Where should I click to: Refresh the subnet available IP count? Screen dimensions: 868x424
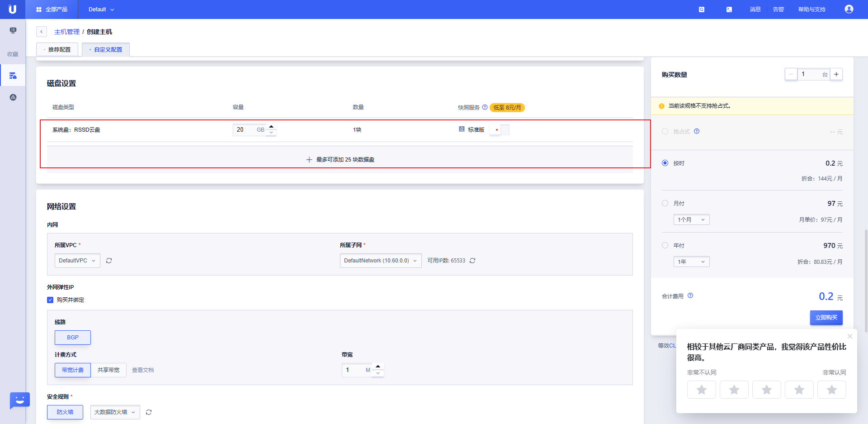coord(472,261)
